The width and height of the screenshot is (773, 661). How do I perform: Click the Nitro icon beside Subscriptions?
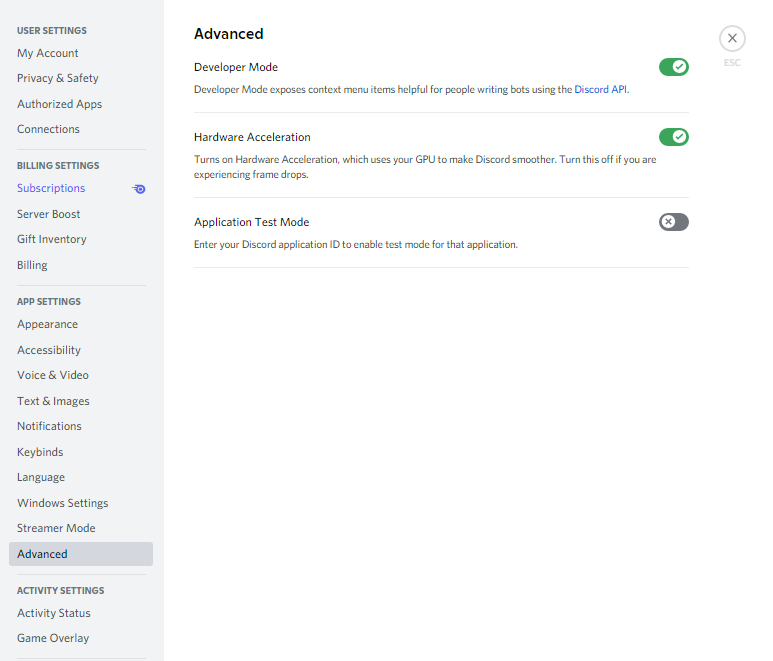tap(139, 188)
